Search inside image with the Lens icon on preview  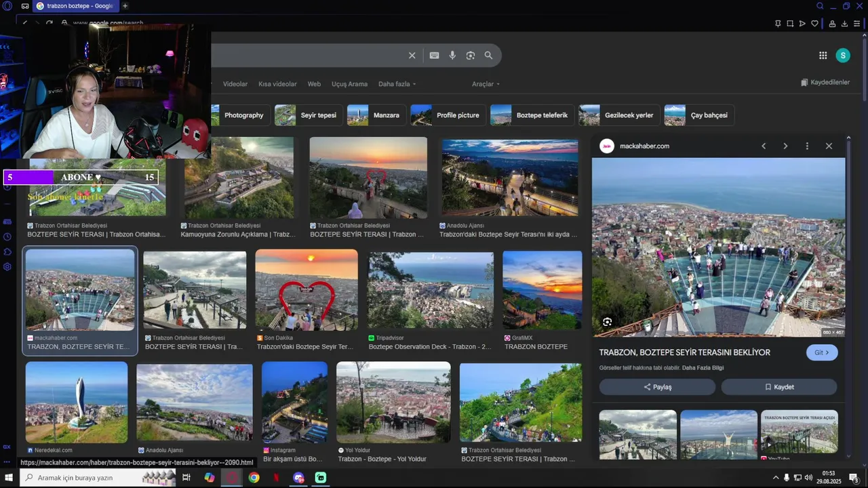pos(607,322)
